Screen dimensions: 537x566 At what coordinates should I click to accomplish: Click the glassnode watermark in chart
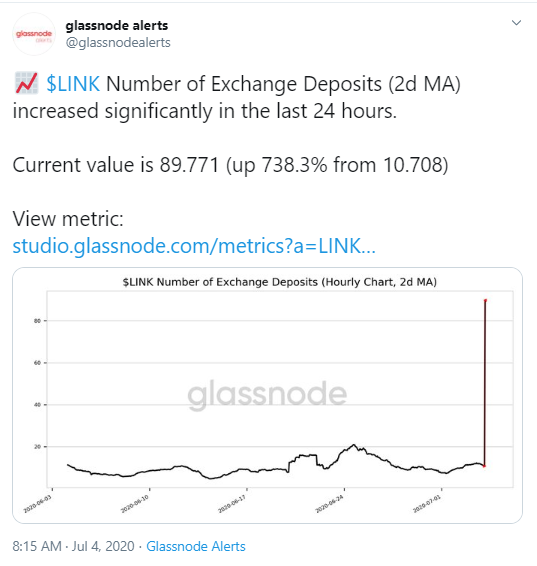click(267, 395)
